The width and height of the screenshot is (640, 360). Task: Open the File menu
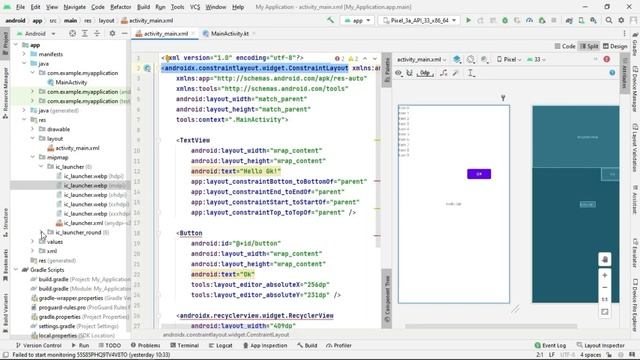(20, 7)
